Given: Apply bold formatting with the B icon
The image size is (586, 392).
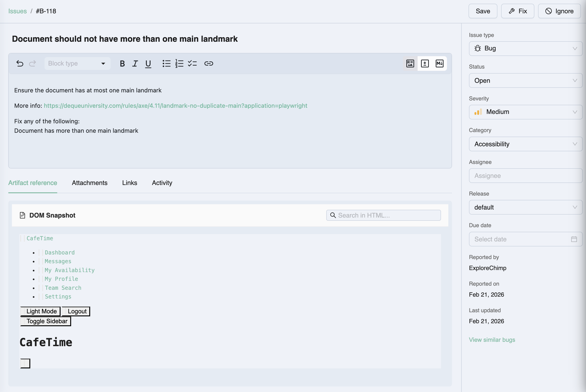Looking at the screenshot, I should pos(122,63).
